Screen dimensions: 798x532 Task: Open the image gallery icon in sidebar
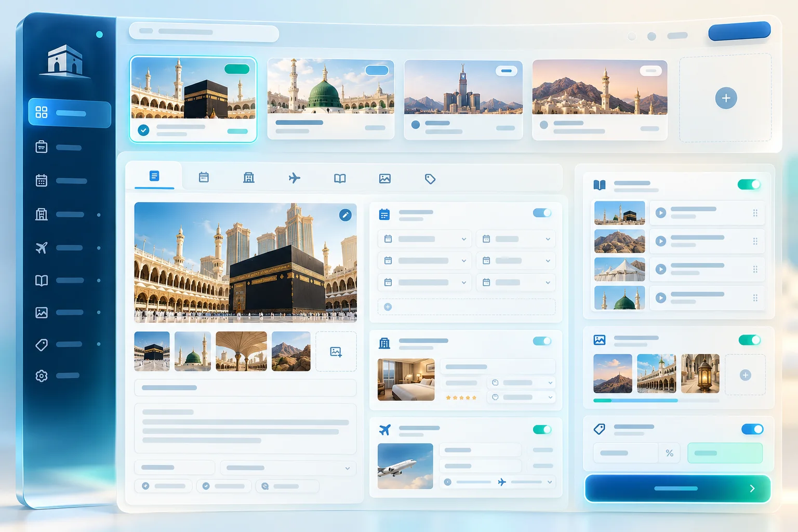[x=42, y=312]
